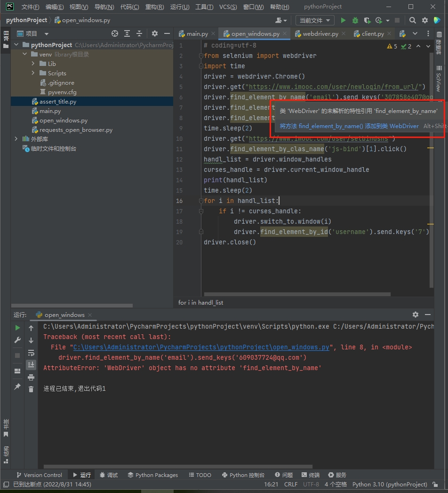Viewport: 448px width, 493px height.
Task: Open Search Everywhere magnifier icon
Action: [x=413, y=20]
